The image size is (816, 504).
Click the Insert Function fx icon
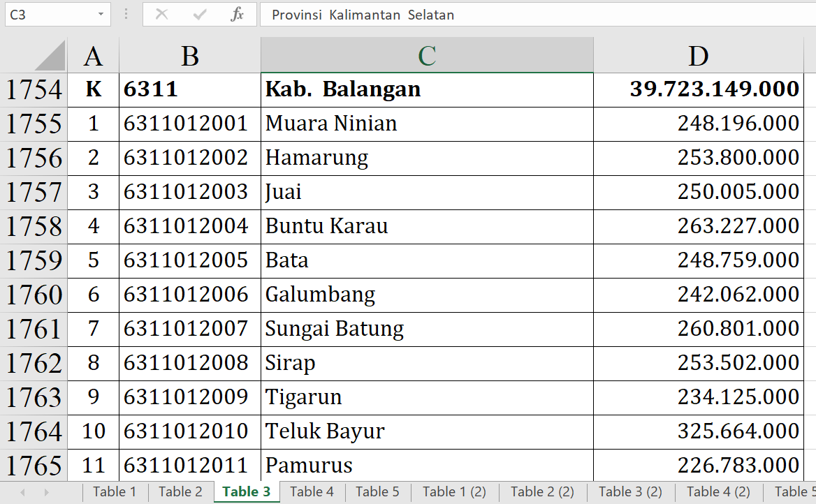tap(237, 15)
